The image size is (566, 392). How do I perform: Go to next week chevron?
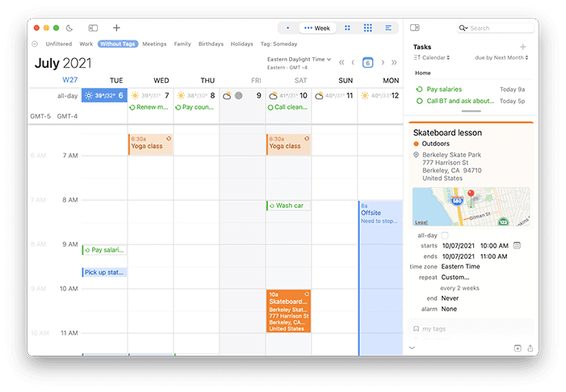click(383, 63)
